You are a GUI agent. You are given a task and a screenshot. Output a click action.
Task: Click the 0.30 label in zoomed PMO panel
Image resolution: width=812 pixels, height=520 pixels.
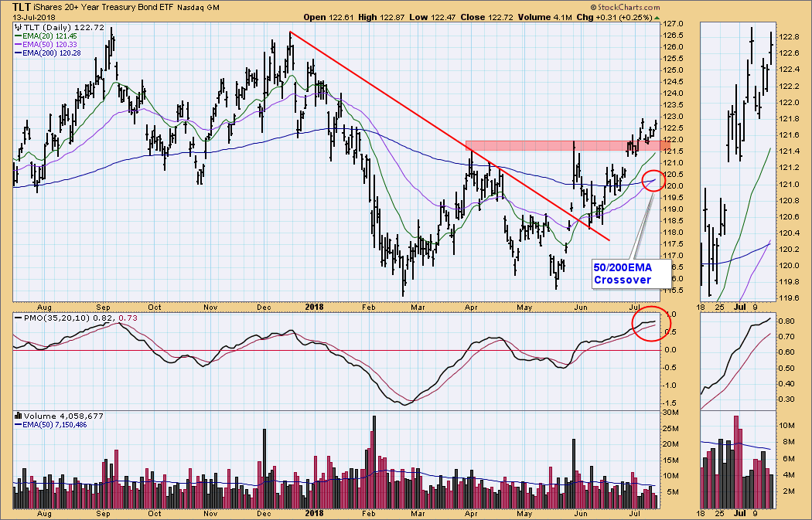coord(787,399)
